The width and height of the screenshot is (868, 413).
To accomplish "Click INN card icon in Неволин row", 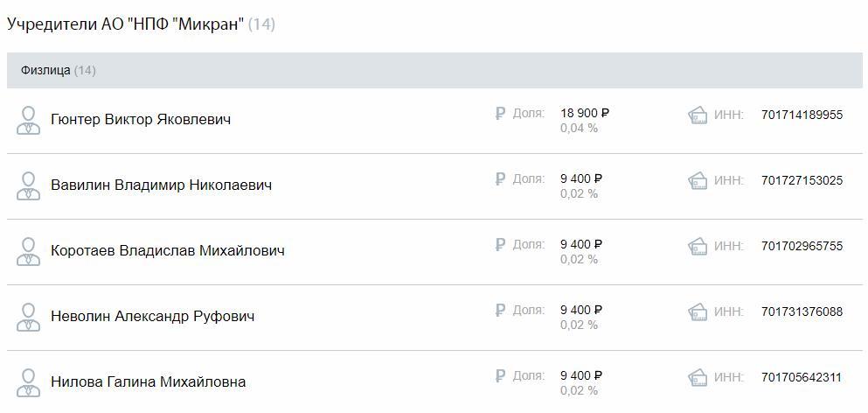I will [x=698, y=312].
